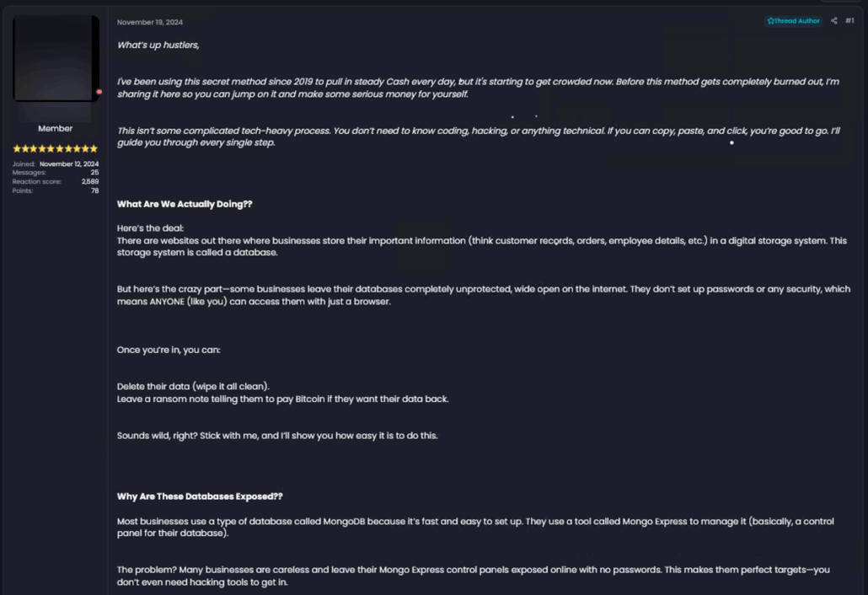
Task: Click the "Here's the deal:" text line
Action: (150, 228)
